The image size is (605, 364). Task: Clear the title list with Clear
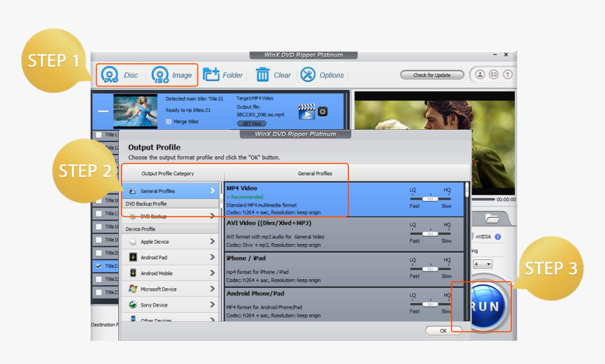coord(273,74)
